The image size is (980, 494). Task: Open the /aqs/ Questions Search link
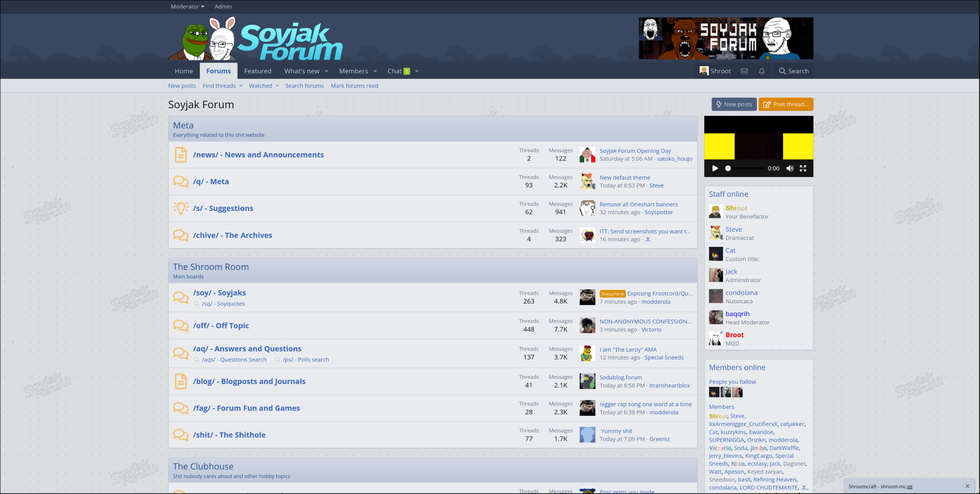(x=234, y=359)
